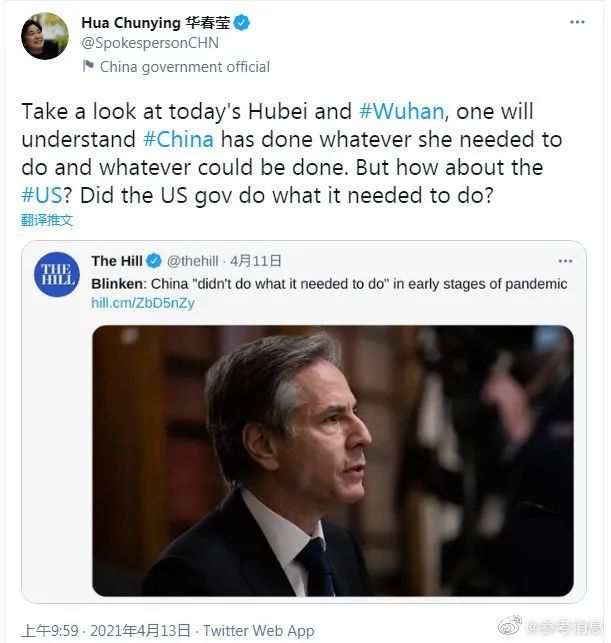Open the @SpokespersonCHN handle
The height and width of the screenshot is (643, 611).
click(150, 43)
